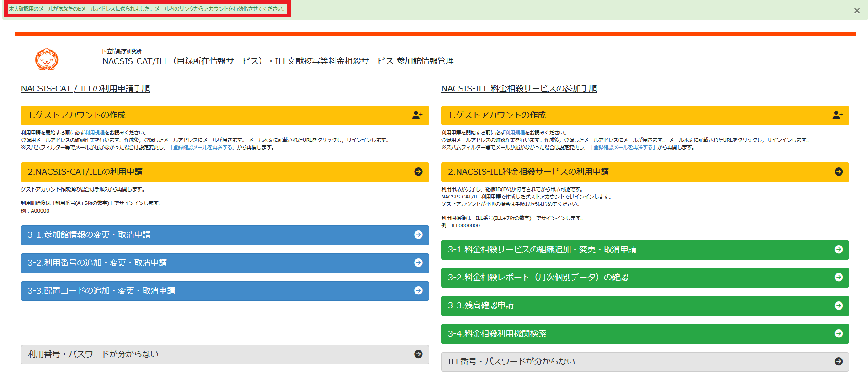The image size is (868, 380).
Task: Open 3-4.料金相殺利用機関検索
Action: tap(645, 334)
